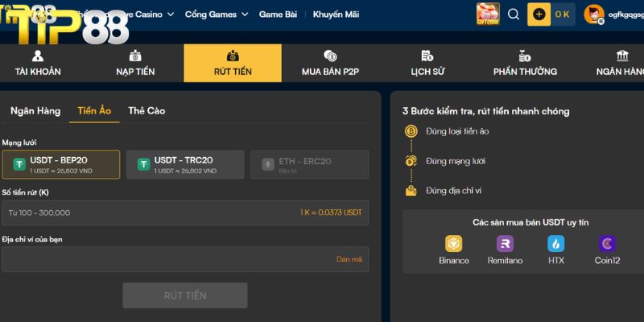The image size is (644, 322).
Task: Click the Phần Thưởng reward icon
Action: tap(525, 56)
